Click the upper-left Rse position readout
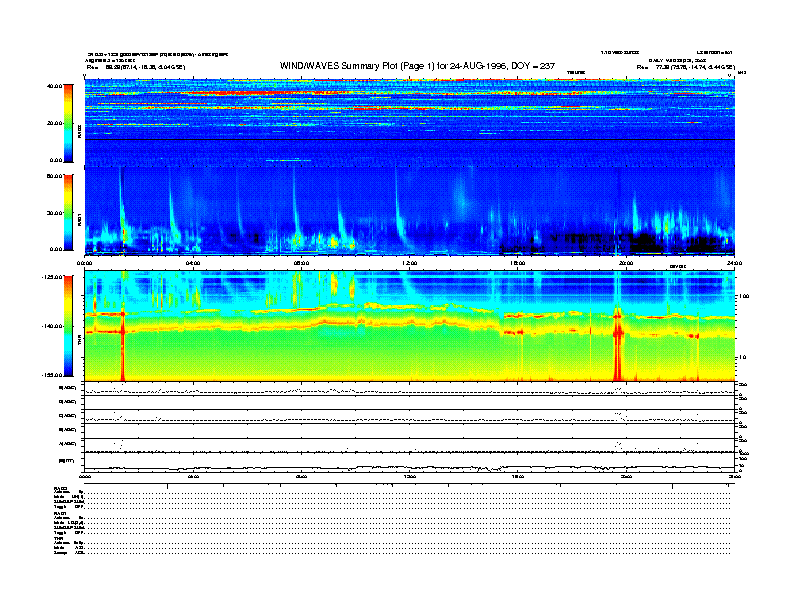 136,67
